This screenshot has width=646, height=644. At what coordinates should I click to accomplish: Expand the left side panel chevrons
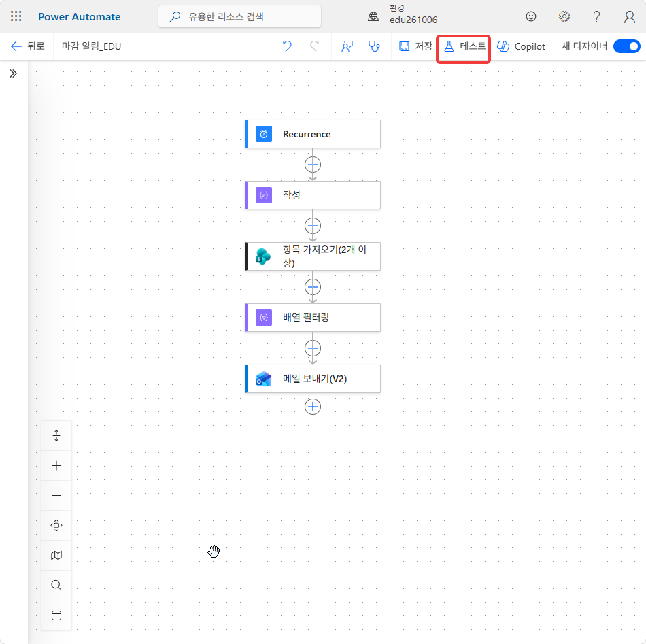click(14, 73)
